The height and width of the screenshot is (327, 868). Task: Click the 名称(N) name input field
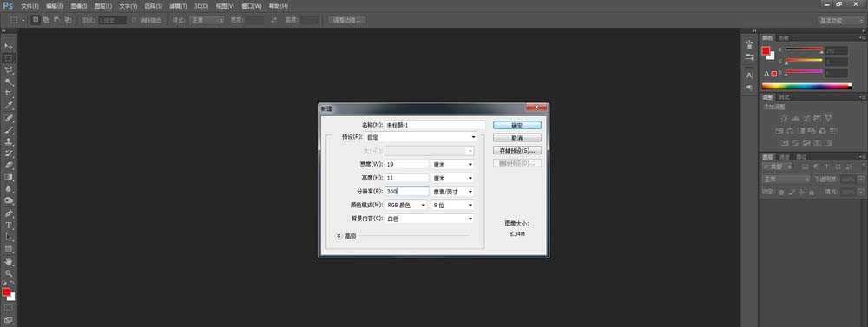tap(435, 126)
